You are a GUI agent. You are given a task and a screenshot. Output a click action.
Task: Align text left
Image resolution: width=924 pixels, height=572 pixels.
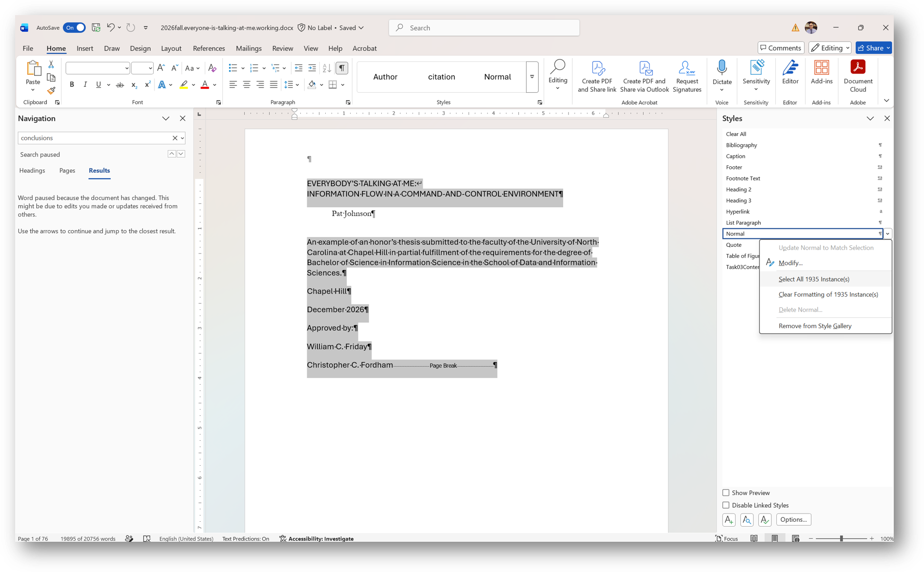pos(233,85)
